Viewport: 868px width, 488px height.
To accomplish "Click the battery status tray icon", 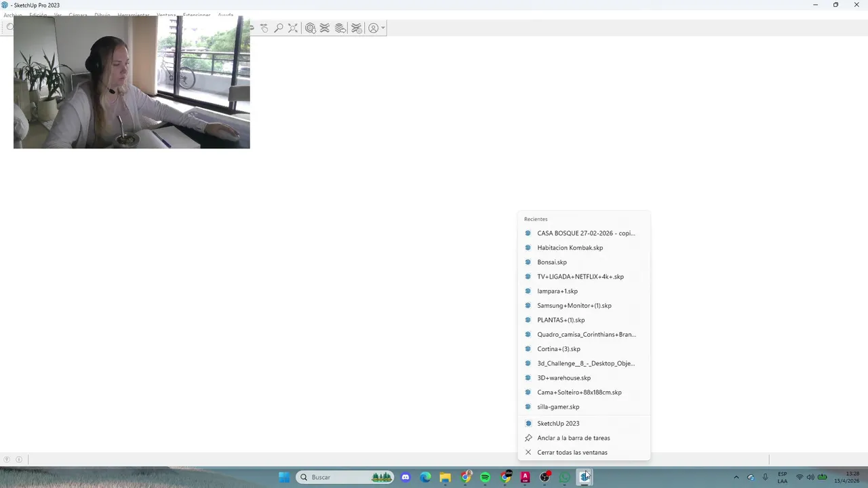I will point(822,477).
